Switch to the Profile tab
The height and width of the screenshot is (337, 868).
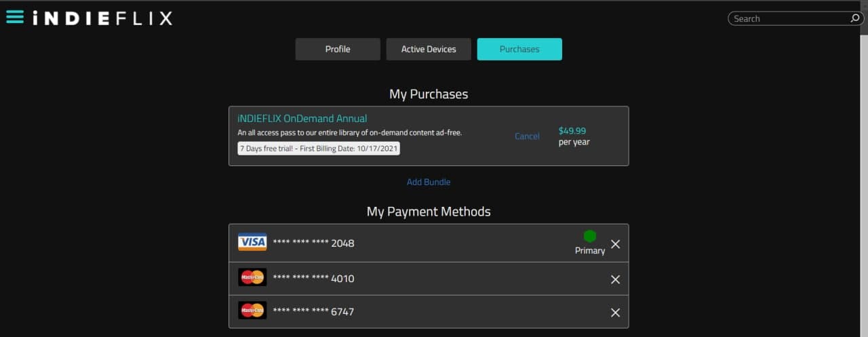click(x=338, y=49)
